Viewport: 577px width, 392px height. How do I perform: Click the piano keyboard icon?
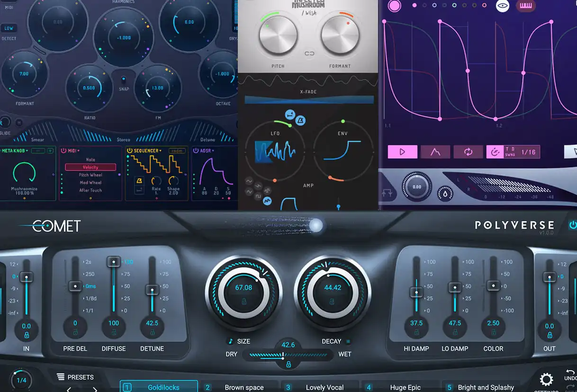tap(526, 6)
